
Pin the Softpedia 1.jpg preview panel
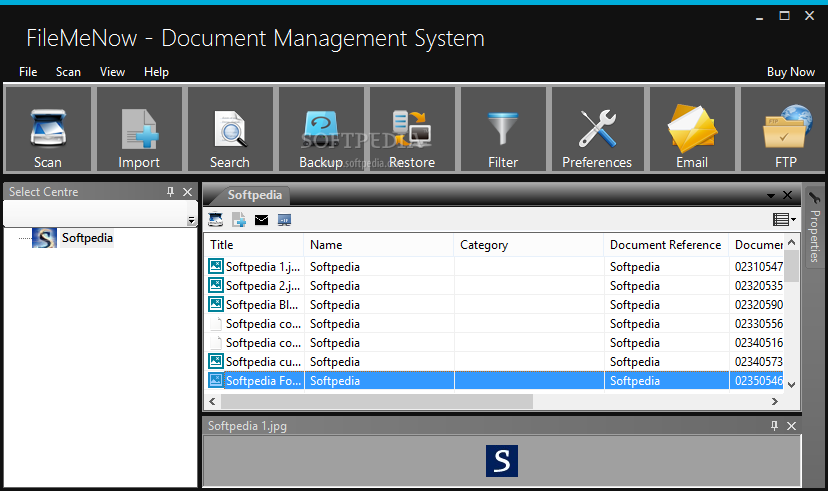[774, 426]
